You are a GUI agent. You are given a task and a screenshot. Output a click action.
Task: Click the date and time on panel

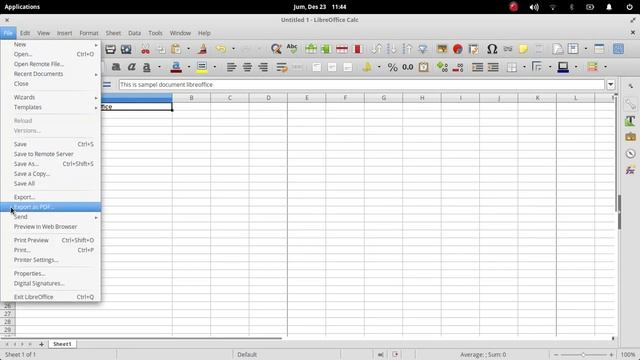point(320,7)
